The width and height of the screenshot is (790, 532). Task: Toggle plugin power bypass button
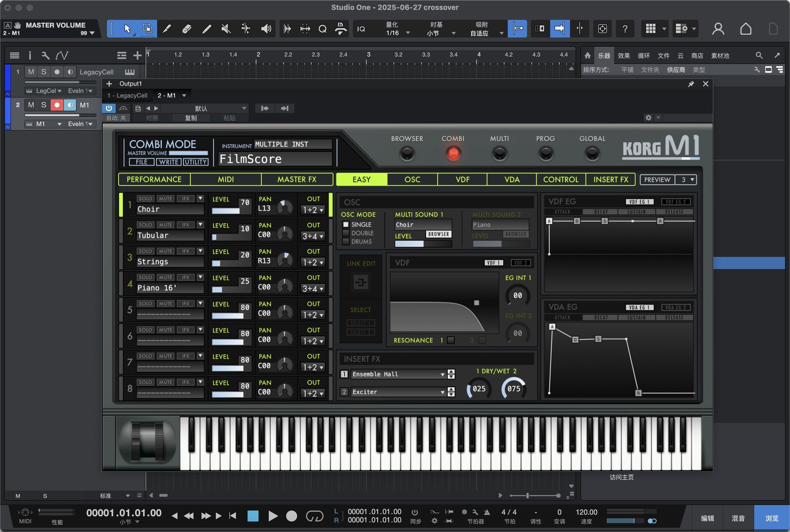click(x=109, y=108)
